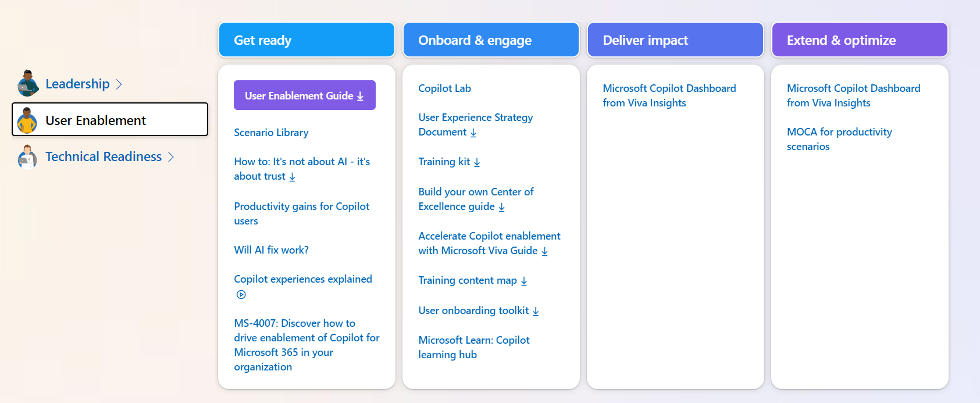980x403 pixels.
Task: Click the User Enablement persona avatar
Action: point(27,120)
